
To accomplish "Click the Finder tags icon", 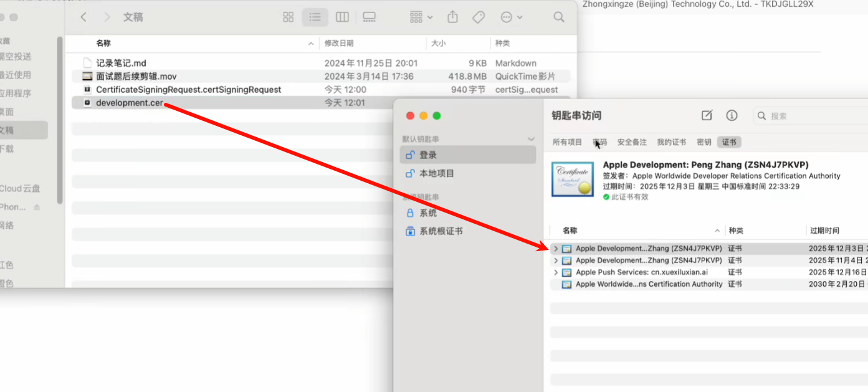I will coord(479,17).
